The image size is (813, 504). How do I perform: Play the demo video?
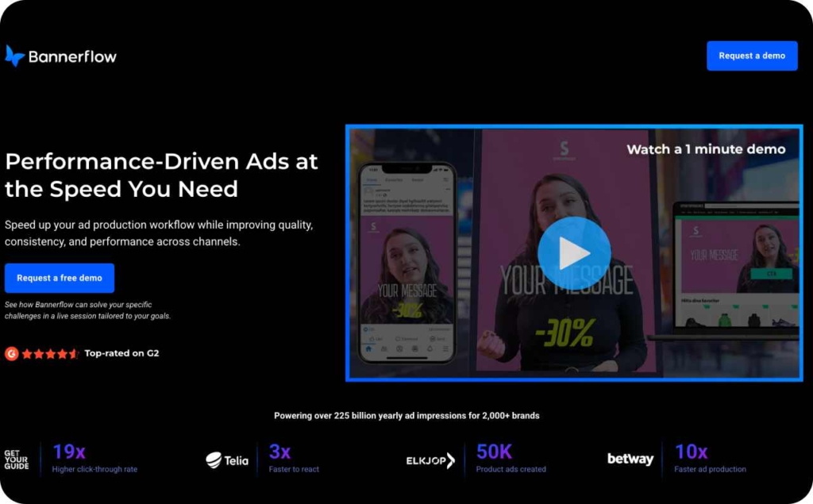(574, 252)
